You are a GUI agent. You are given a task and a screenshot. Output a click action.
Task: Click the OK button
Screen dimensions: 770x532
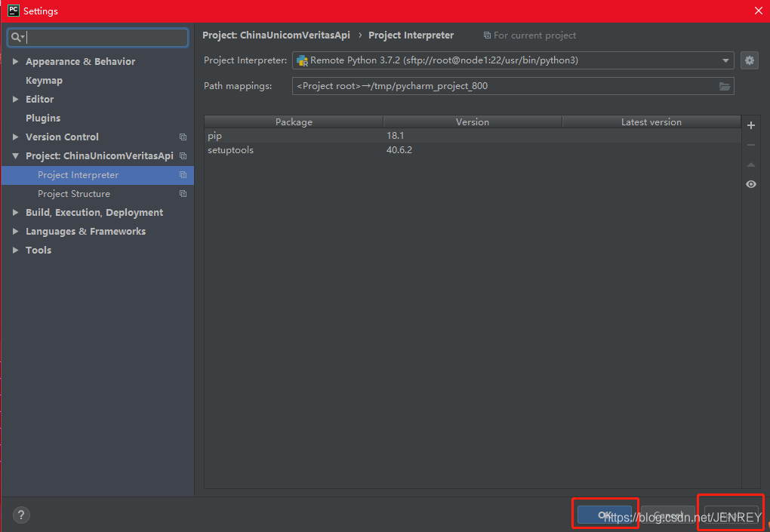[605, 515]
